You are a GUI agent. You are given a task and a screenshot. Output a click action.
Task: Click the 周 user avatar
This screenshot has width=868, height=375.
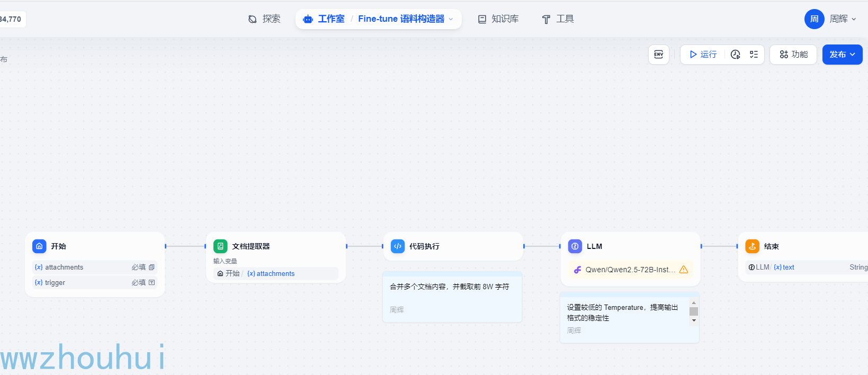point(814,19)
